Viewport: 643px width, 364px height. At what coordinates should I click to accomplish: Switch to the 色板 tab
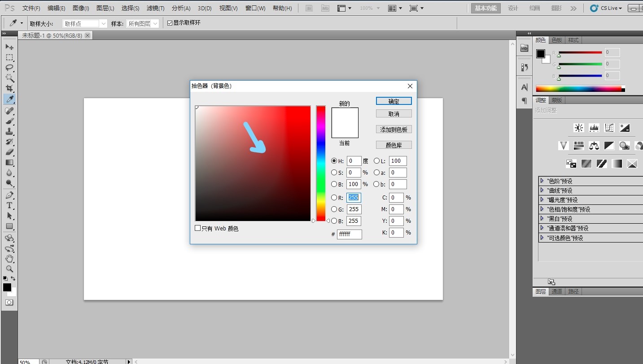(557, 40)
